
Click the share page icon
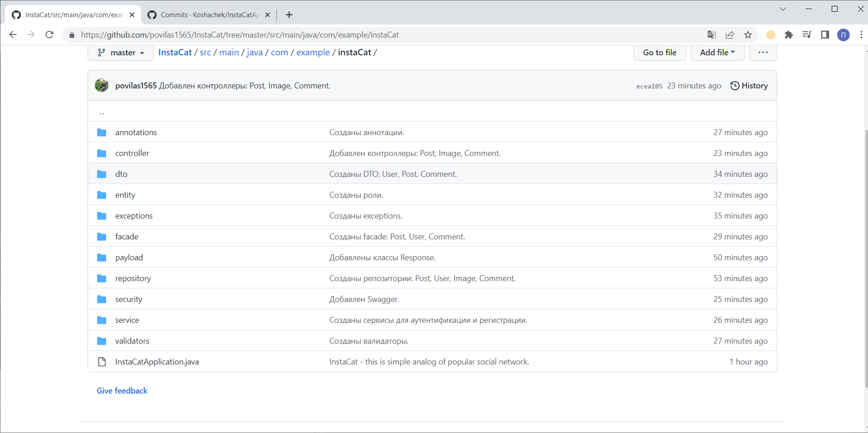coord(730,35)
